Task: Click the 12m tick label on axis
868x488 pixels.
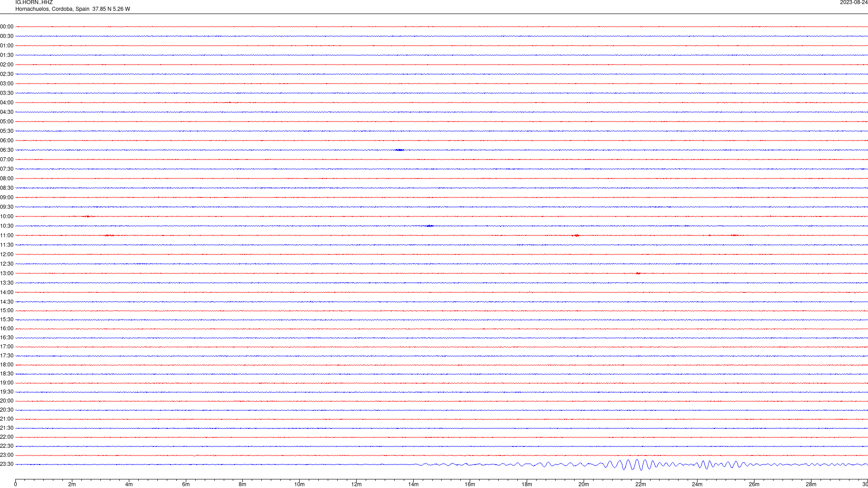Action: coord(356,484)
